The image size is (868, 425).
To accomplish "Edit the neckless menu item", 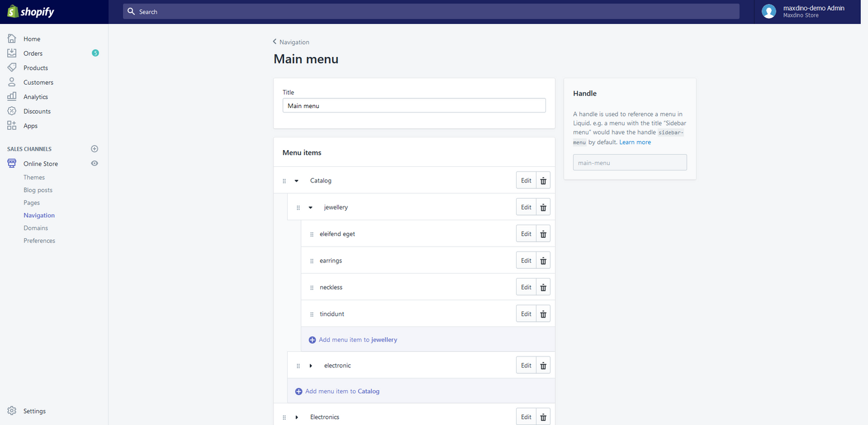I will pyautogui.click(x=525, y=286).
